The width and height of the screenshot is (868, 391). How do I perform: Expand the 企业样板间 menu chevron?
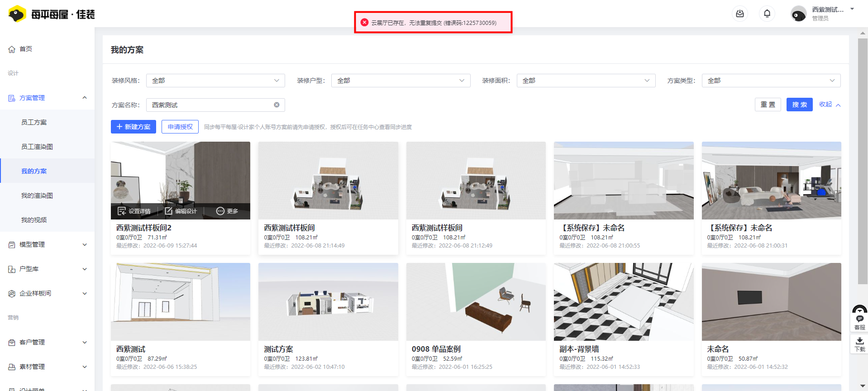point(85,293)
